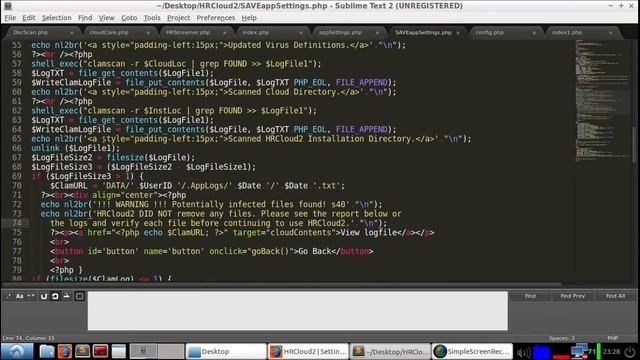The image size is (640, 360).
Task: Toggle case sensitive 'Aa' search option
Action: tap(19, 296)
